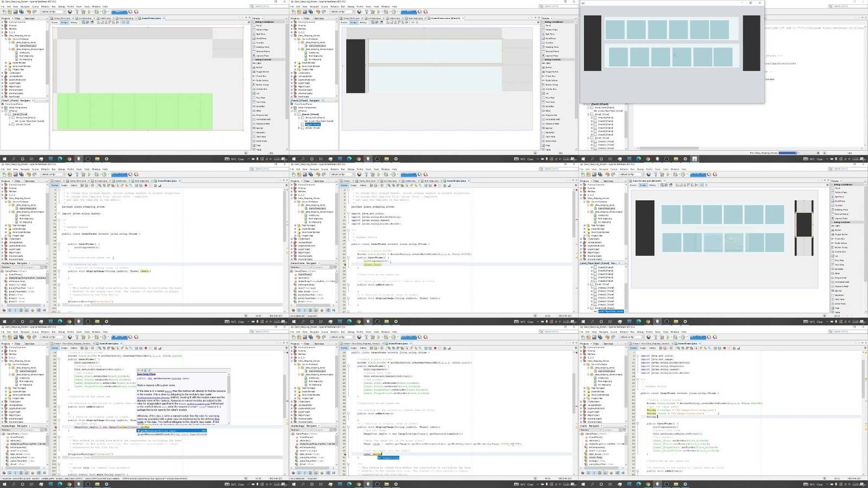Open File menu in top-left frame
Viewport: 868px width, 488px height.
(x=3, y=7)
